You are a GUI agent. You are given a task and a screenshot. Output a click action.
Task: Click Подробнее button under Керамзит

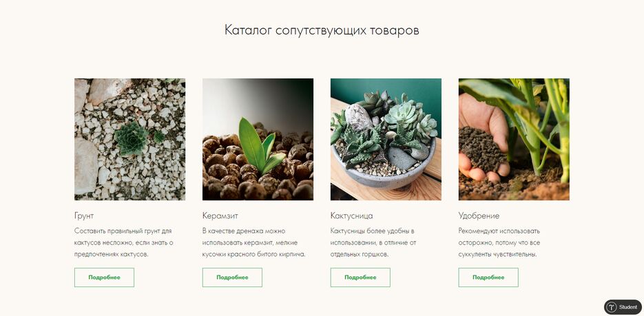click(233, 277)
